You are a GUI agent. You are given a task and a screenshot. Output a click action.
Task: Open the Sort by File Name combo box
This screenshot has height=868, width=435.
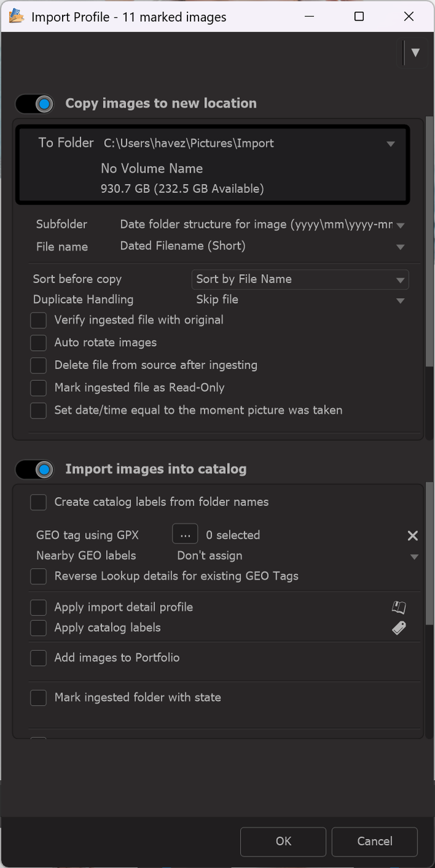click(x=300, y=280)
